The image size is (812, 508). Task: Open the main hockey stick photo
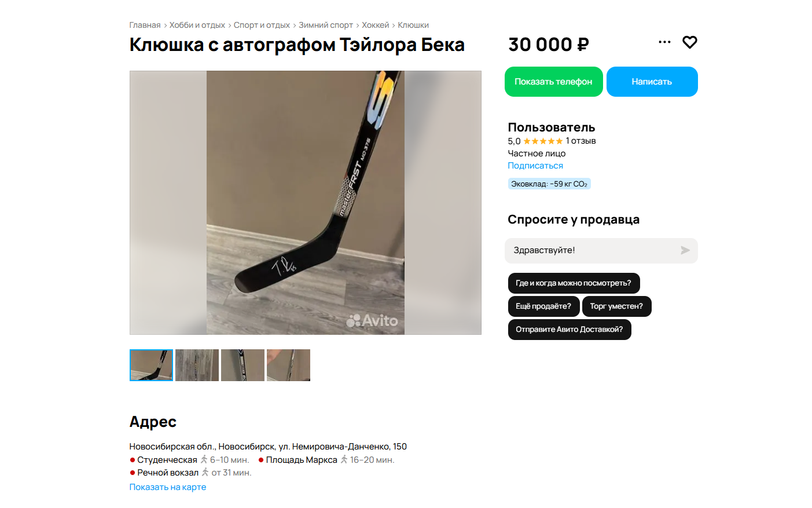coord(306,203)
